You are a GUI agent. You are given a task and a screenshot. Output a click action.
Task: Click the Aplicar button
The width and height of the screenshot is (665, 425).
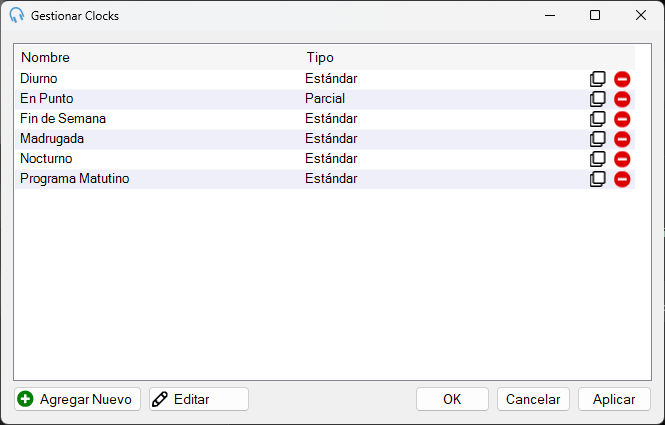[614, 399]
